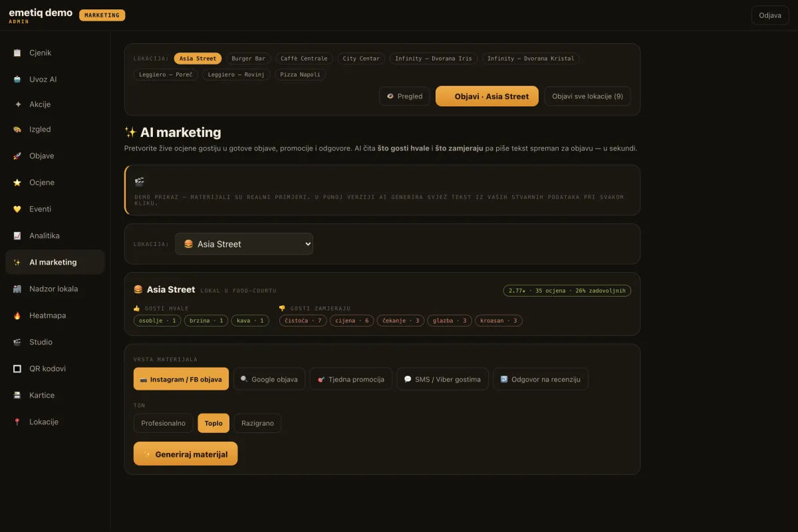The height and width of the screenshot is (532, 798).
Task: Click the MARKETING badge in header
Action: (x=102, y=15)
